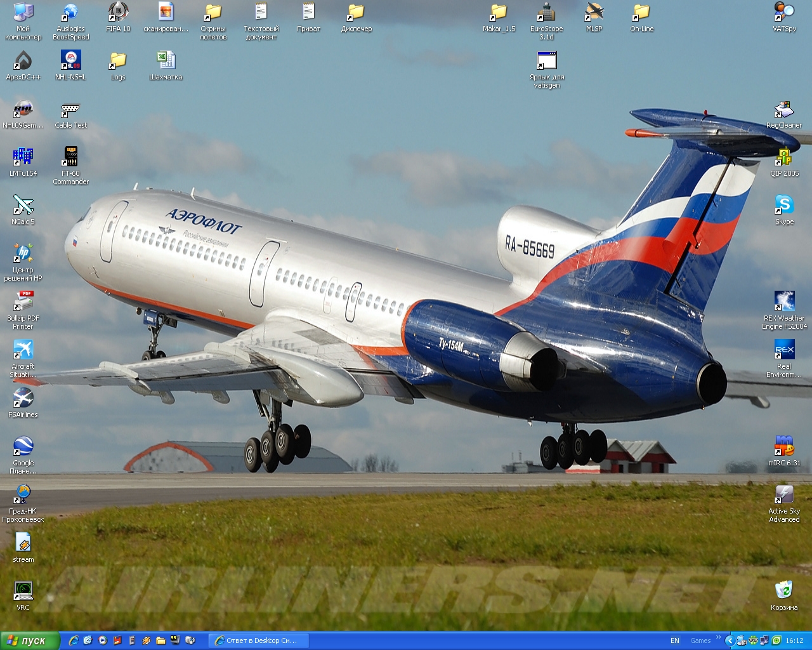This screenshot has height=650, width=812.
Task: Select the Град-НК Прокопьевск icon
Action: coord(23,504)
